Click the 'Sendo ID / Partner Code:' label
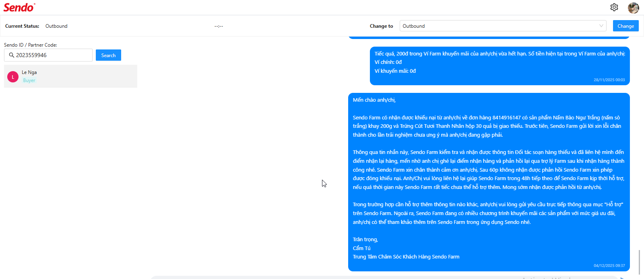The width and height of the screenshot is (644, 279). pyautogui.click(x=31, y=45)
